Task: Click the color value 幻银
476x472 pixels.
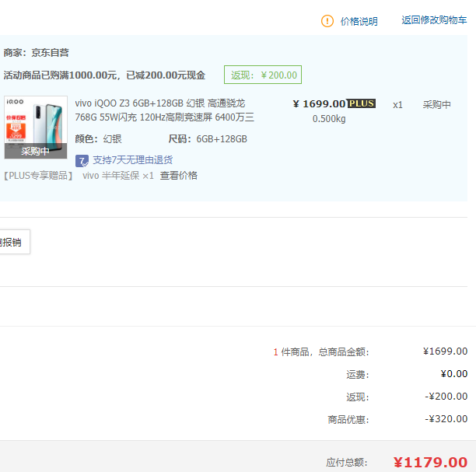Action: coord(112,139)
